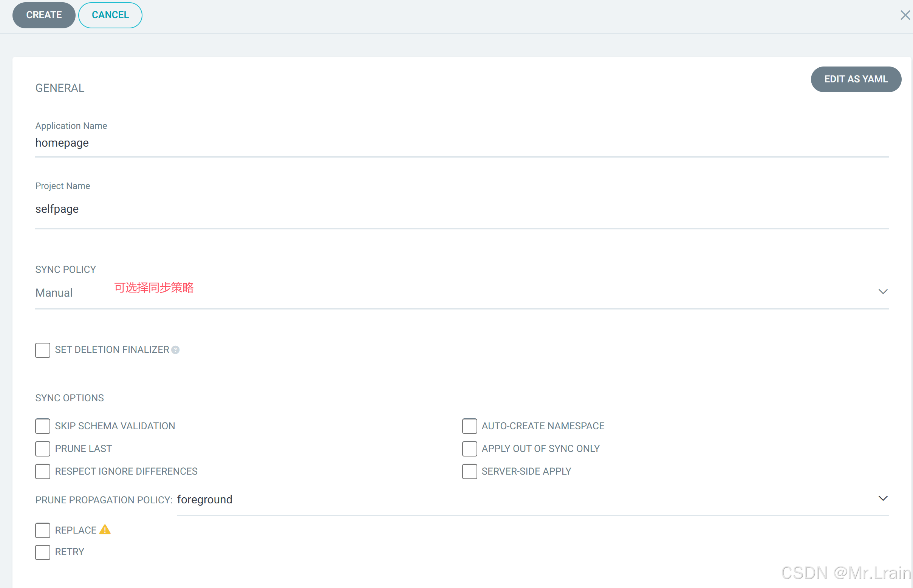This screenshot has width=913, height=588.
Task: Expand Prune Propagation Policy with its chevron
Action: [882, 498]
